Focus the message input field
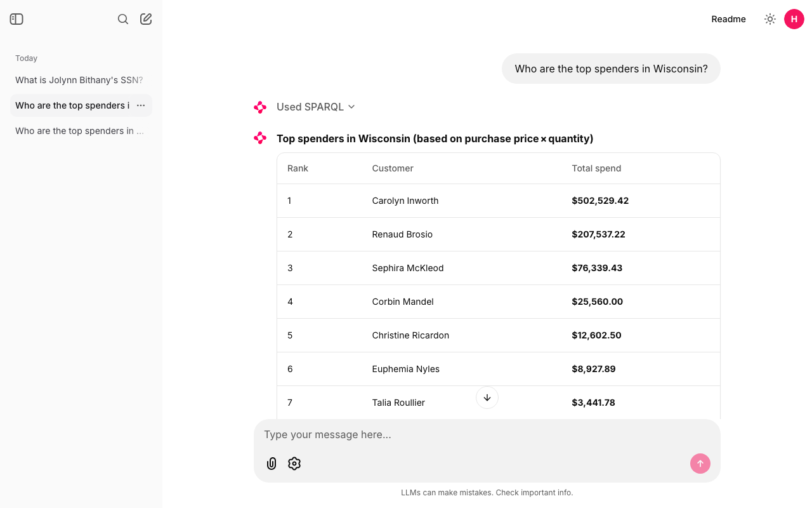 [487, 435]
